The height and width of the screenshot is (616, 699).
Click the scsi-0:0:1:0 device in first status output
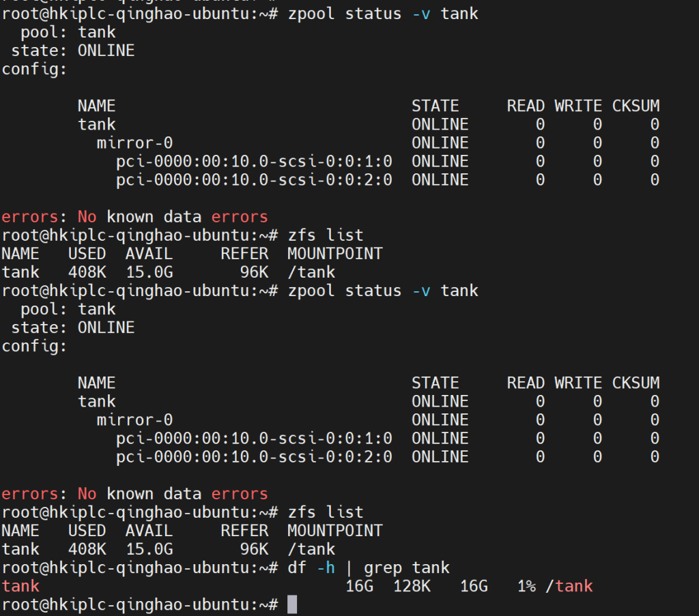click(254, 162)
